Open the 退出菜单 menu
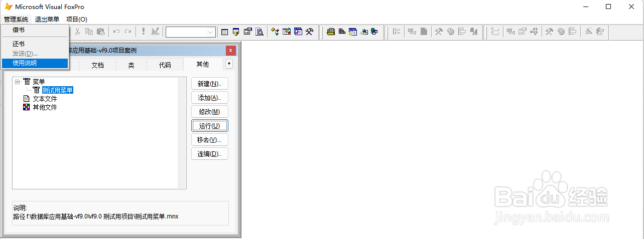644x239 pixels. coord(47,20)
